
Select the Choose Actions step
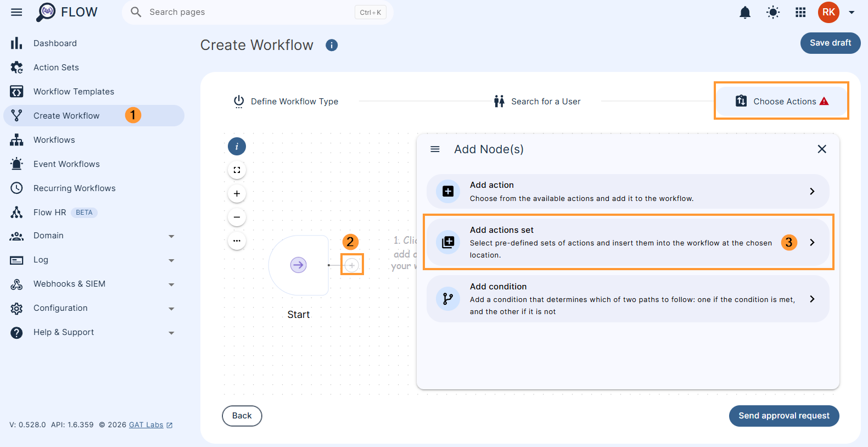[781, 101]
